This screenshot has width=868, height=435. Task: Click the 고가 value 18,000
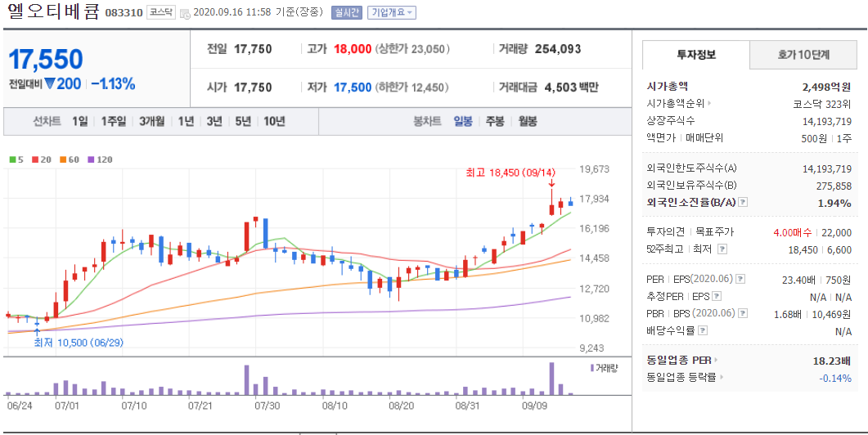pos(353,49)
